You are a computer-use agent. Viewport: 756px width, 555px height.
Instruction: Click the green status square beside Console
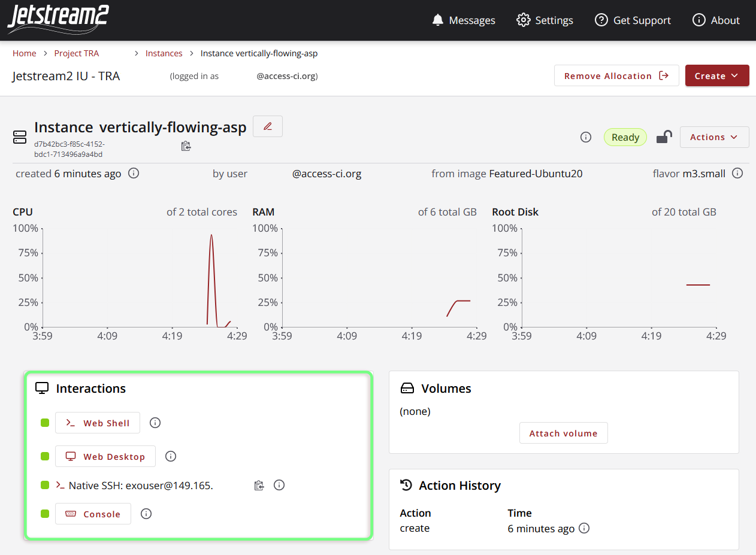(x=45, y=514)
